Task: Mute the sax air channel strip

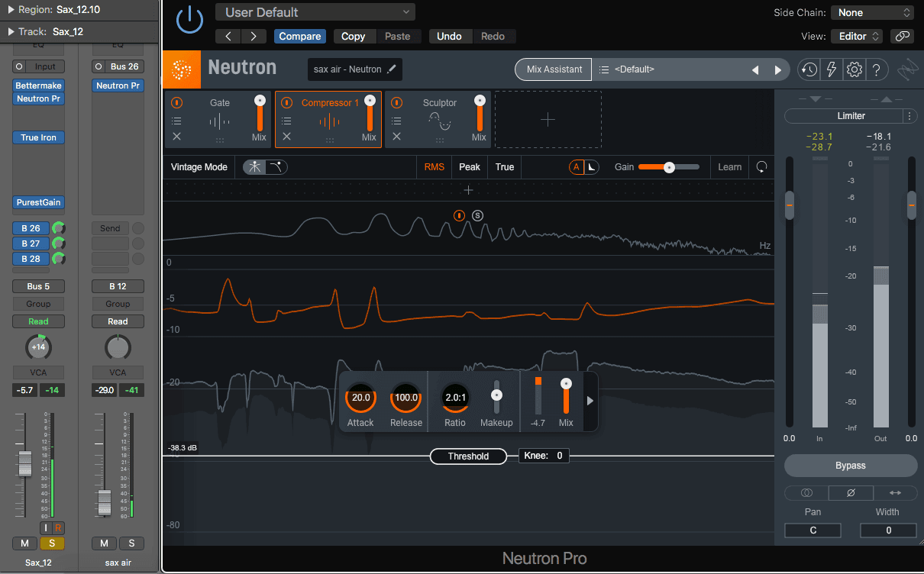Action: 104,543
